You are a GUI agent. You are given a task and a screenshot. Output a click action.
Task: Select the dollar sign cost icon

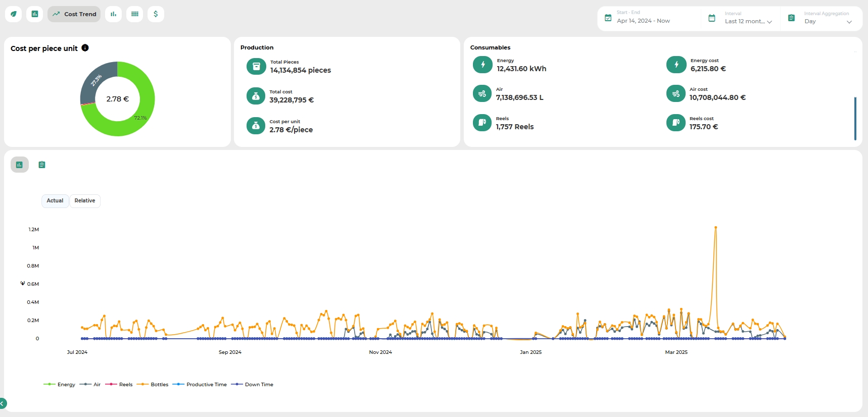pyautogui.click(x=156, y=14)
